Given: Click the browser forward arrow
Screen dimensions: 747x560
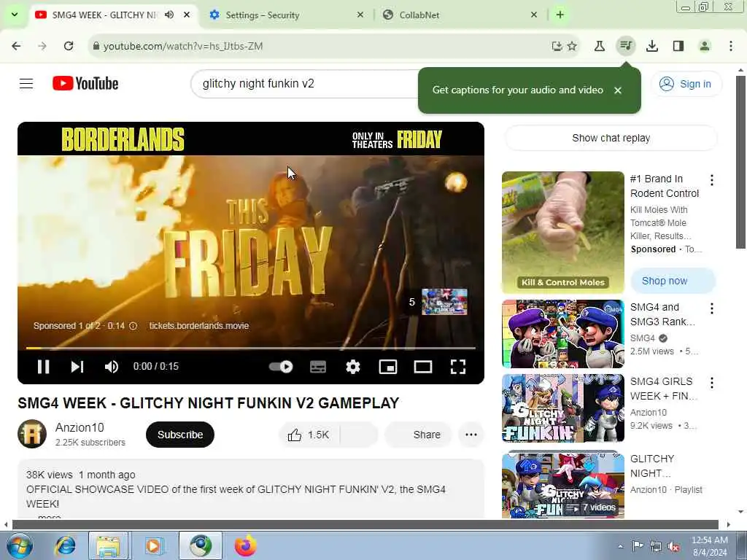Looking at the screenshot, I should [x=42, y=46].
